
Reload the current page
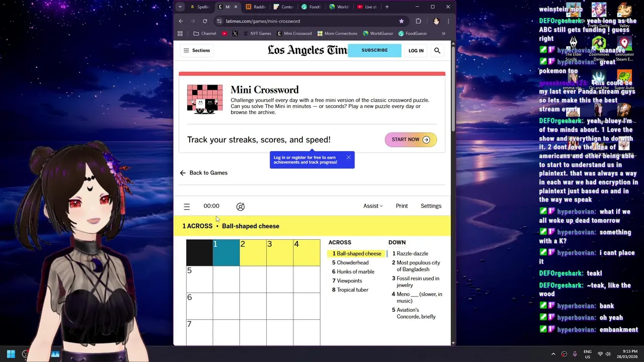(205, 21)
